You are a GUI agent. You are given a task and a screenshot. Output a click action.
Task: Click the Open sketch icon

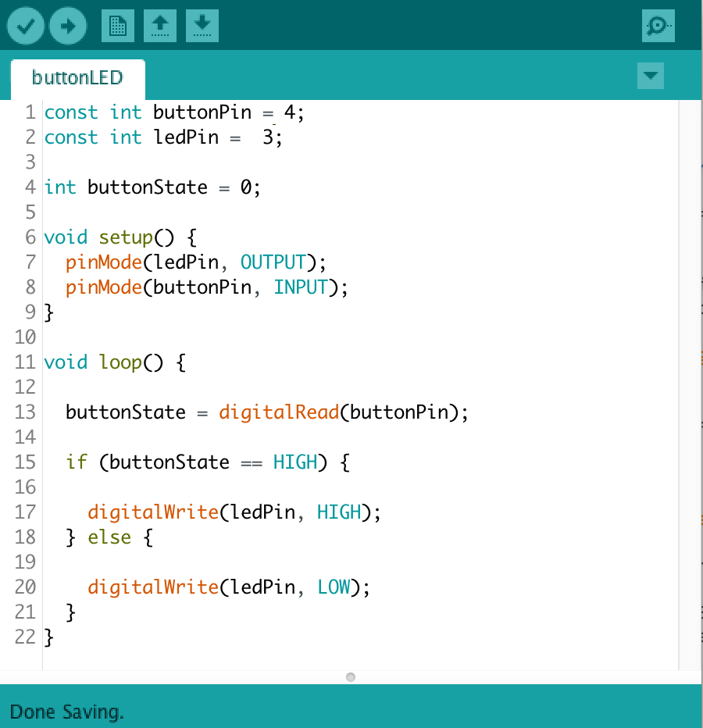click(159, 25)
